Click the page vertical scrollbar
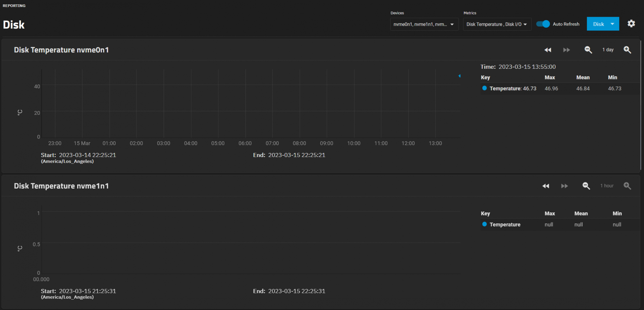Screen dimensions: 644x310 (x=641, y=105)
